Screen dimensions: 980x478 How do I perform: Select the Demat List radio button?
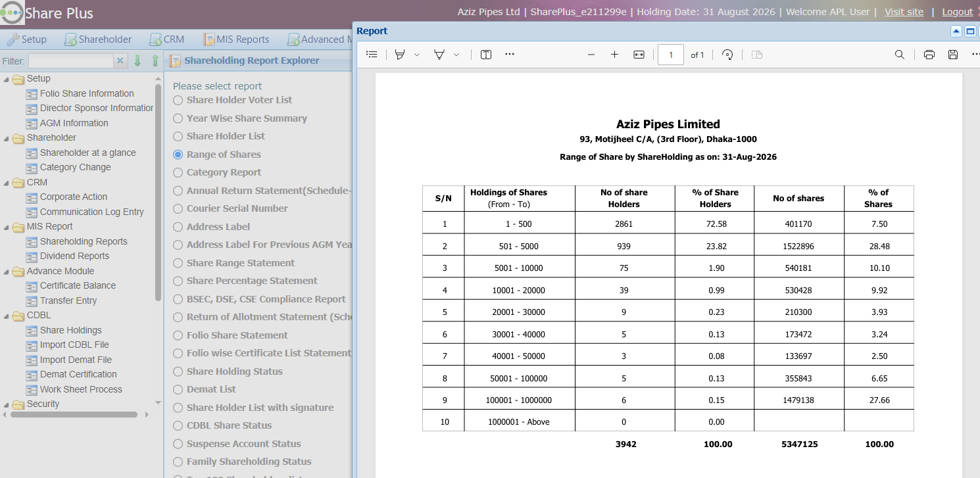(178, 390)
